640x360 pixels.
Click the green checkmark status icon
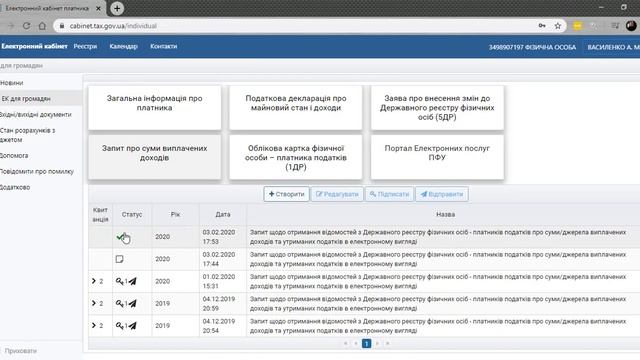coord(121,236)
